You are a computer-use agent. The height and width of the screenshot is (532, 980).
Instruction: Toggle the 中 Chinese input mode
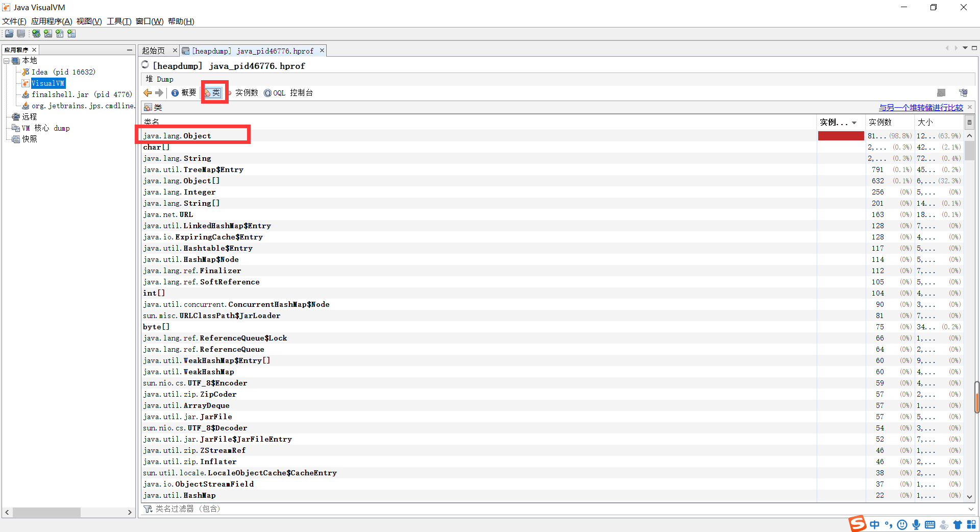pyautogui.click(x=875, y=525)
